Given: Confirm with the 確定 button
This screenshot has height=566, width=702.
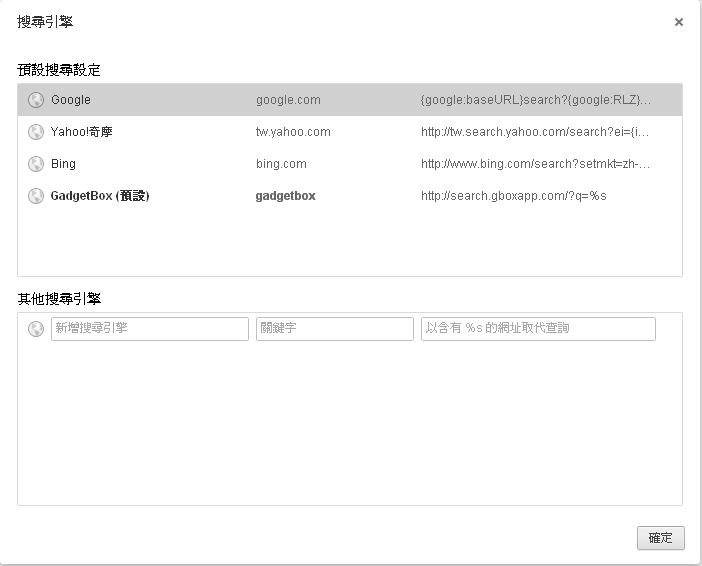Looking at the screenshot, I should coord(661,538).
